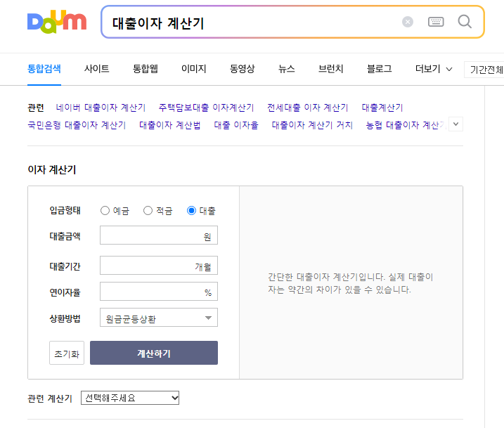
Task: Select the 예금 radio button
Action: click(105, 210)
